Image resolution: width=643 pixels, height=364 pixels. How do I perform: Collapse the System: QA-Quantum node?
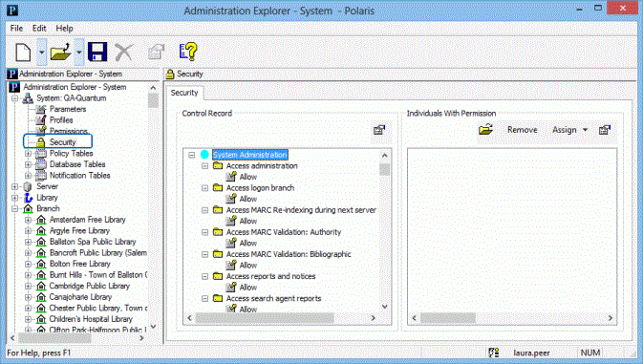[14, 98]
